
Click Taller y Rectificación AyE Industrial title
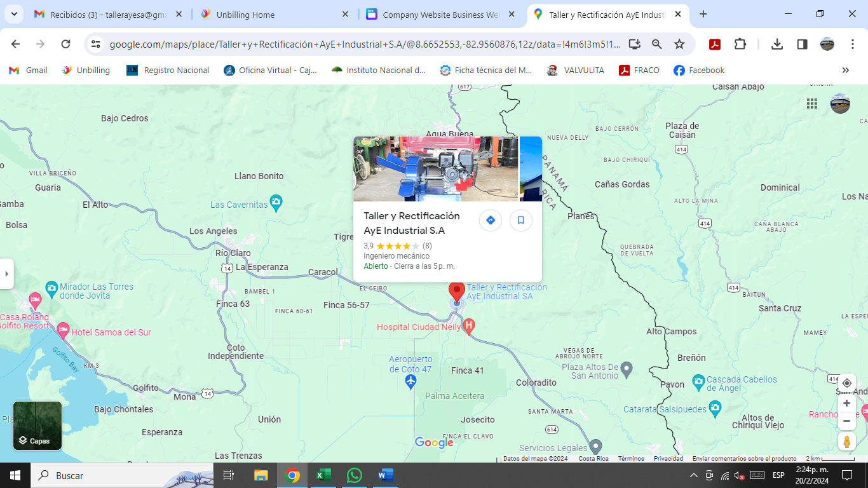click(412, 223)
